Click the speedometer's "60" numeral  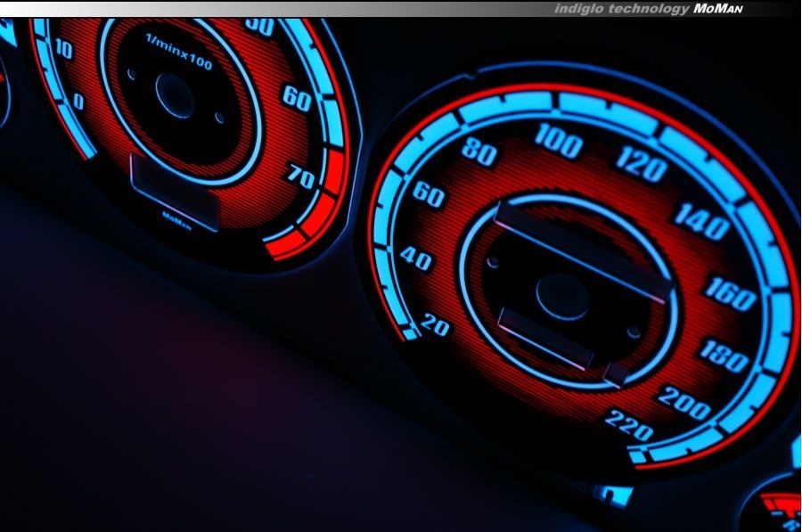[429, 194]
